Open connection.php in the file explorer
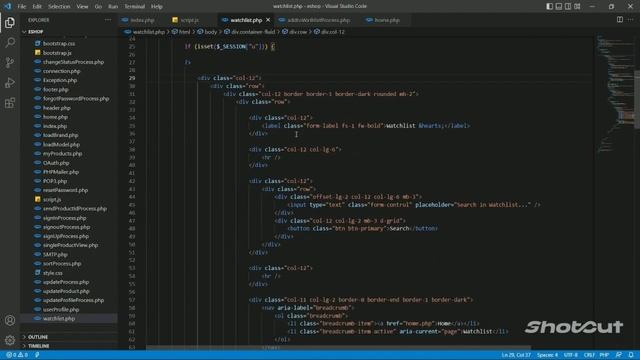The image size is (640, 360). 62,71
